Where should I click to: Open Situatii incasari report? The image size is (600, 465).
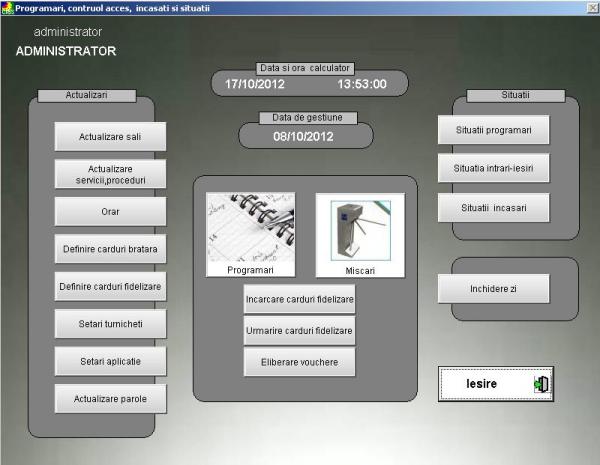[x=493, y=207]
